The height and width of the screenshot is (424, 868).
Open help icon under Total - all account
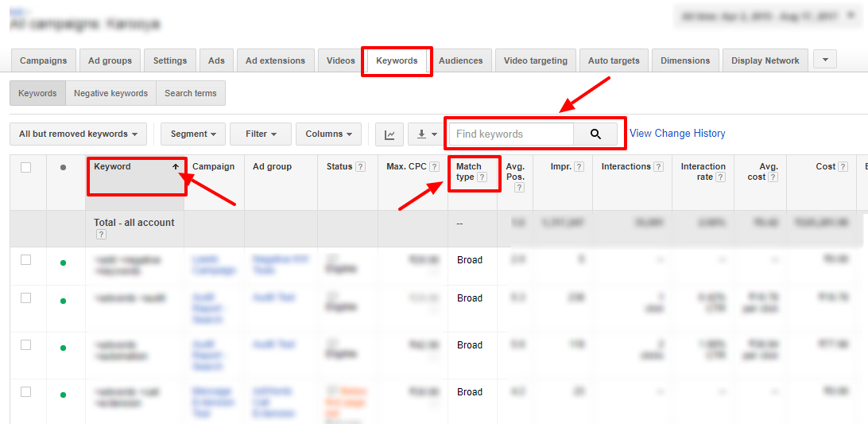point(101,235)
